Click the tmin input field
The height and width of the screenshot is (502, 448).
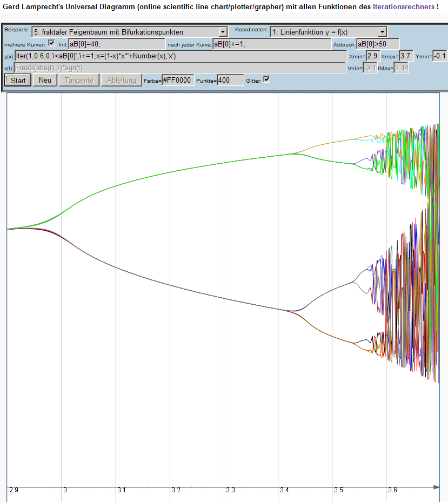(370, 68)
